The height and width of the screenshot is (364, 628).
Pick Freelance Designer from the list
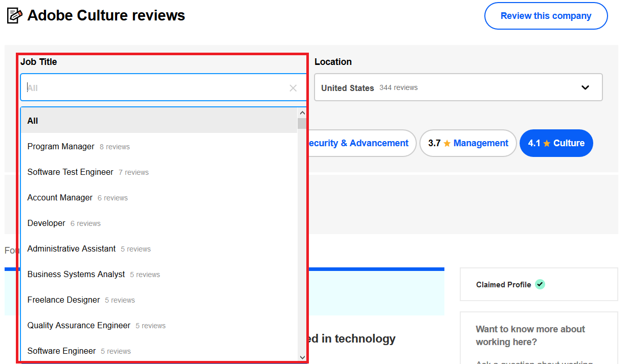159,300
